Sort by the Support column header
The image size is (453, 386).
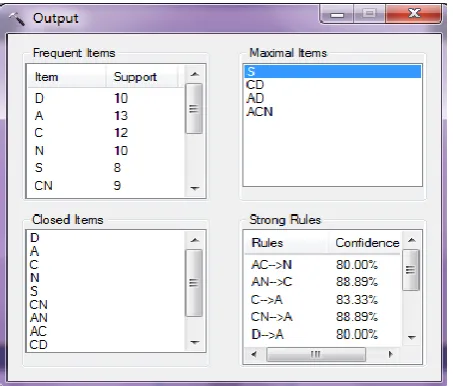click(x=142, y=77)
